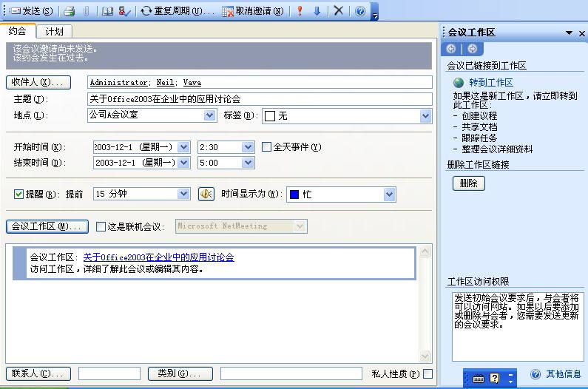Switch to the 计划 tab
The image size is (588, 389).
(x=54, y=31)
